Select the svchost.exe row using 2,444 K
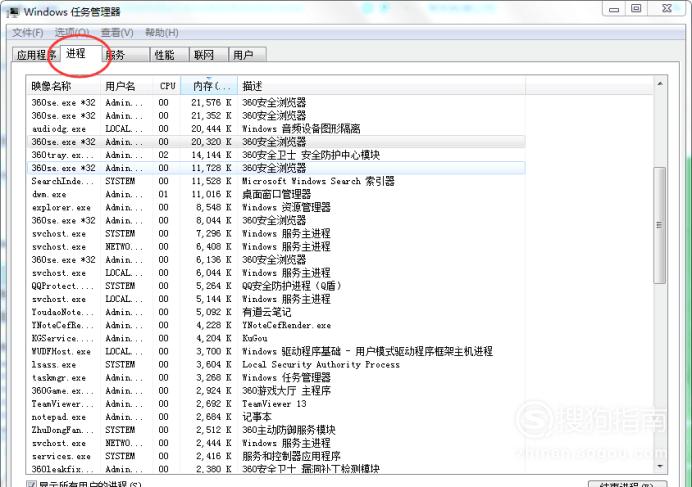The width and height of the screenshot is (692, 487). [x=276, y=443]
